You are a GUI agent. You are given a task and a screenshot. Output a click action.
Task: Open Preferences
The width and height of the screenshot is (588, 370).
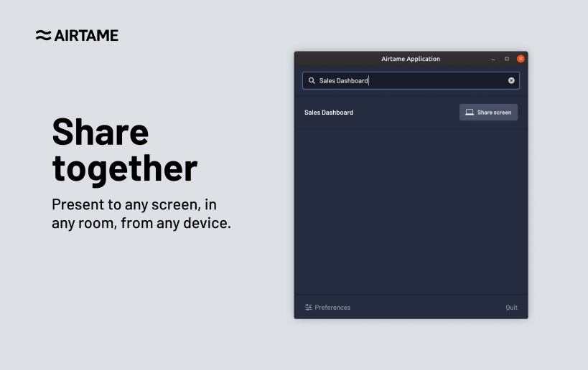click(x=328, y=308)
